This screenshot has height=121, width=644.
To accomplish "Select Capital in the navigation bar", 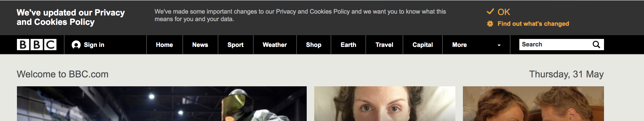I will point(422,45).
